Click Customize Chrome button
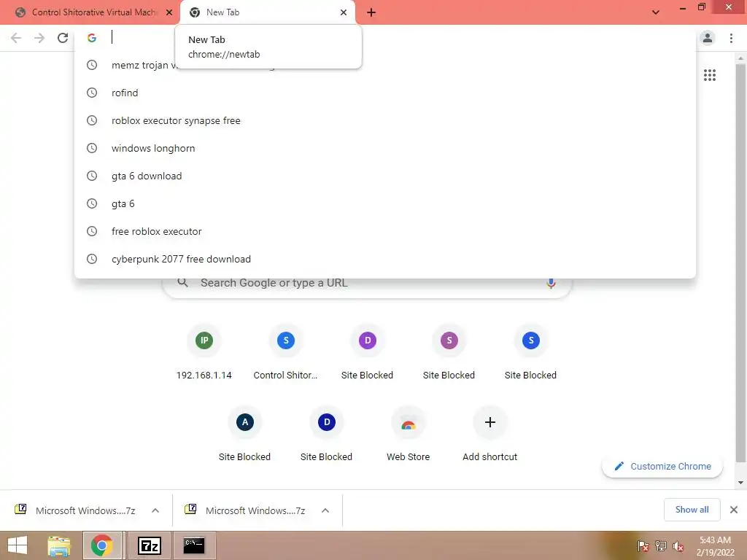 (x=662, y=466)
